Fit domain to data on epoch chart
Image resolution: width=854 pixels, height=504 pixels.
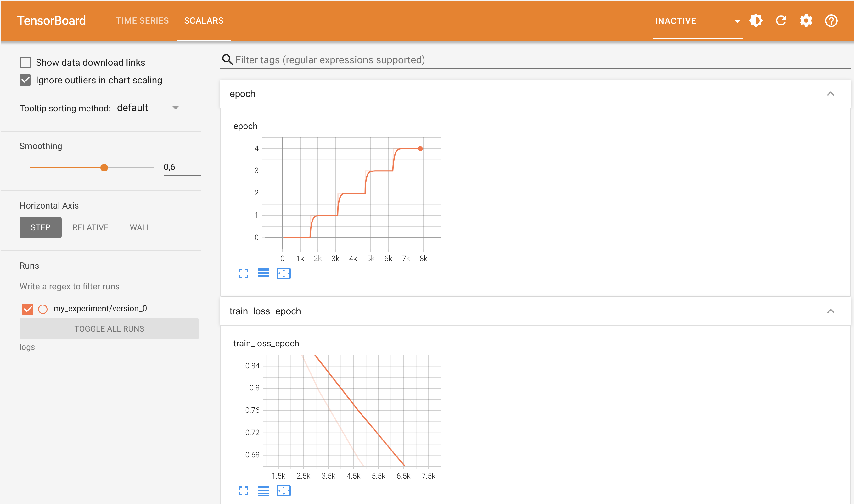pos(284,273)
